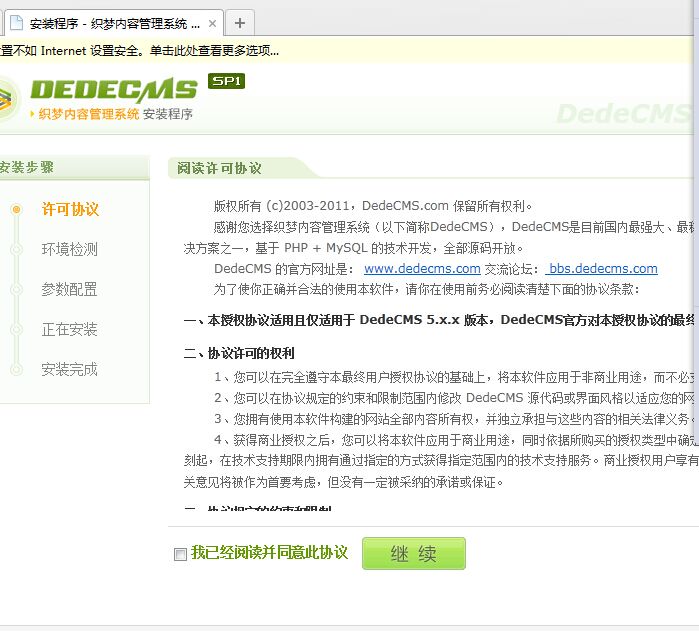699x631 pixels.
Task: Click the orange step dot beside 许可协议
Action: coord(15,210)
